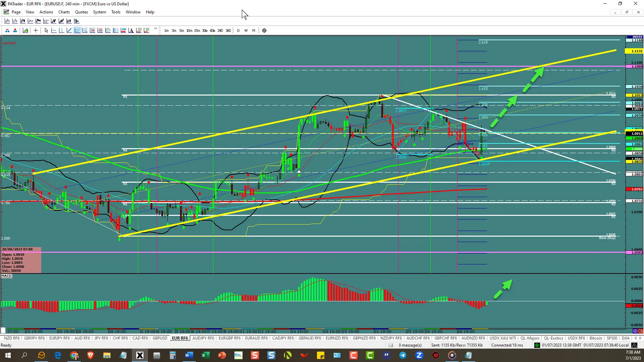Select the horizontal line drawing tool

[54, 31]
